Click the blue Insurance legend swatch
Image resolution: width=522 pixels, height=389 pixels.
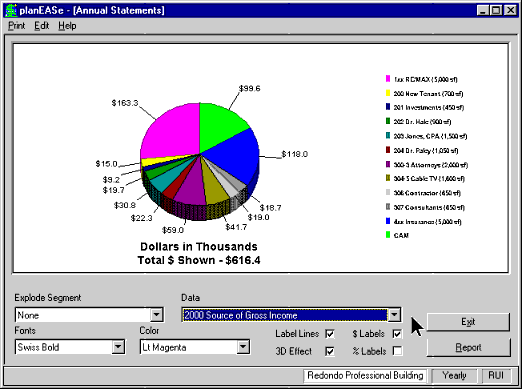tap(388, 221)
